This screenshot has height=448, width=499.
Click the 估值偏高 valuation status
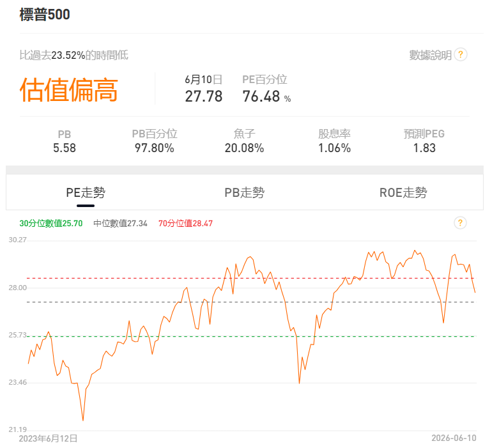(69, 90)
